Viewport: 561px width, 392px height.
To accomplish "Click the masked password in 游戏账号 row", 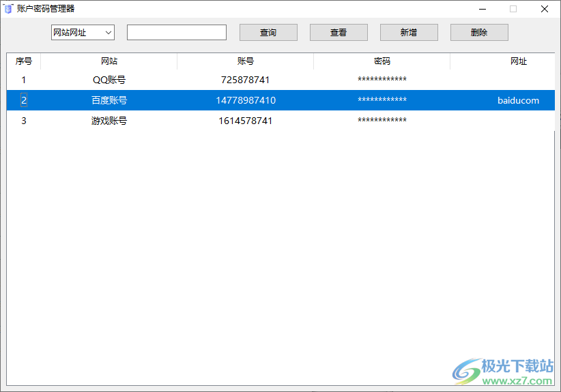I will click(382, 120).
